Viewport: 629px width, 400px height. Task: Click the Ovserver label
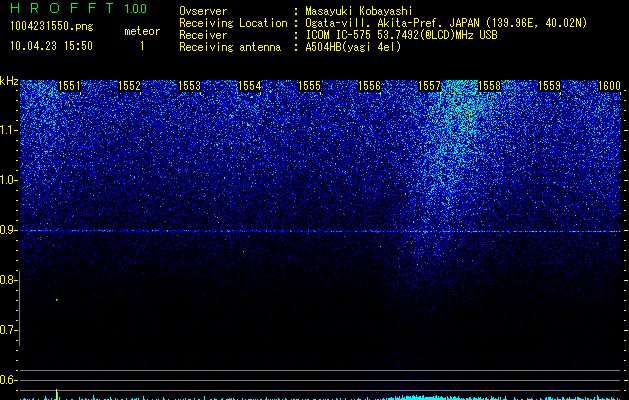click(x=203, y=11)
